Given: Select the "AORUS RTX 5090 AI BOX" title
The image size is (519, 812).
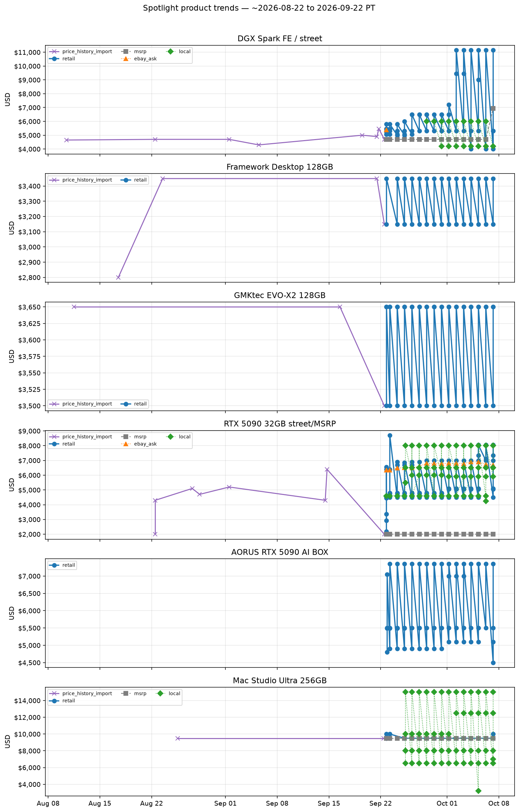Looking at the screenshot, I should point(280,552).
